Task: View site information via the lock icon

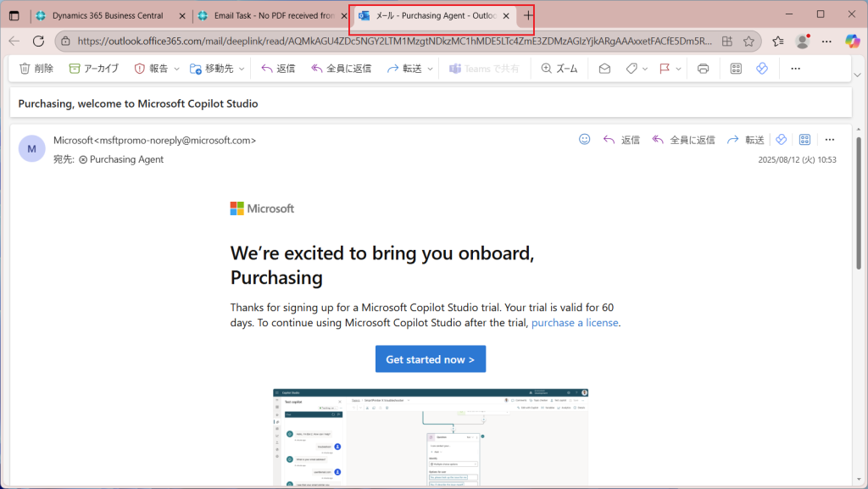Action: tap(66, 41)
